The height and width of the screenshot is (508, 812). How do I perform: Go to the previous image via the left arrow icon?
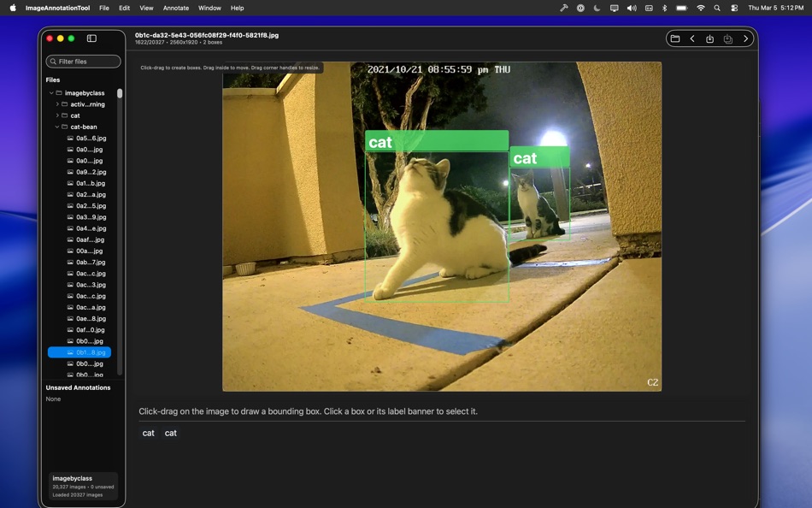692,38
